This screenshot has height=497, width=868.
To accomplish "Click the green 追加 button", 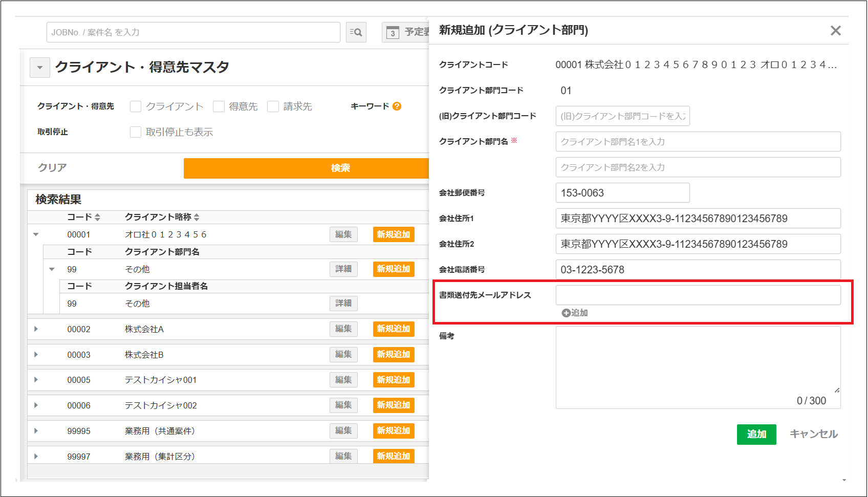I will coord(756,435).
